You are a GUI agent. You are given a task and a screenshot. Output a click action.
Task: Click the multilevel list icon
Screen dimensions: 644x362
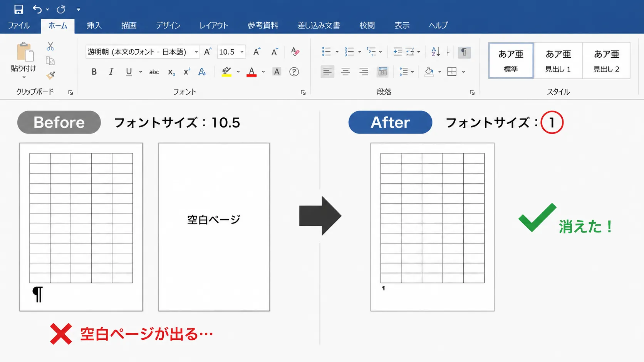(371, 52)
